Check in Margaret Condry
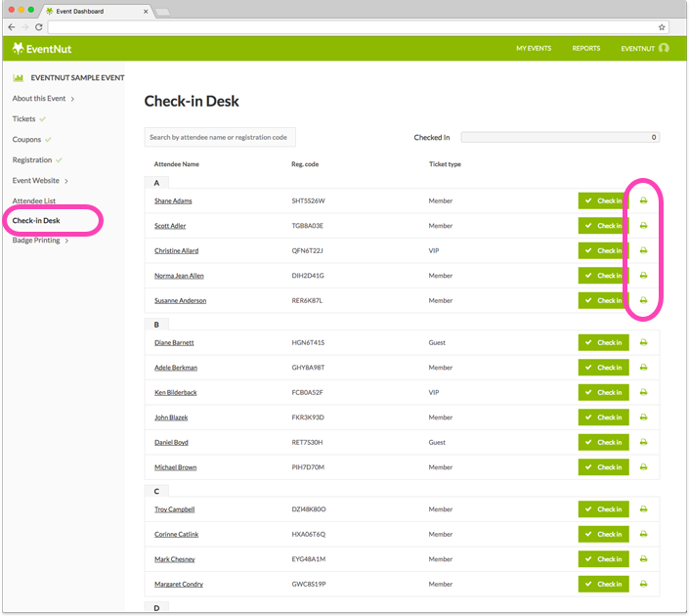Screen dimensions: 689x616 603,584
